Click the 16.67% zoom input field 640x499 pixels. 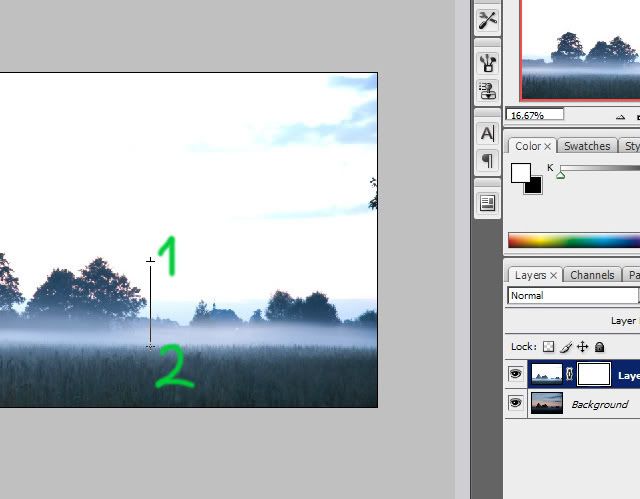(x=535, y=115)
